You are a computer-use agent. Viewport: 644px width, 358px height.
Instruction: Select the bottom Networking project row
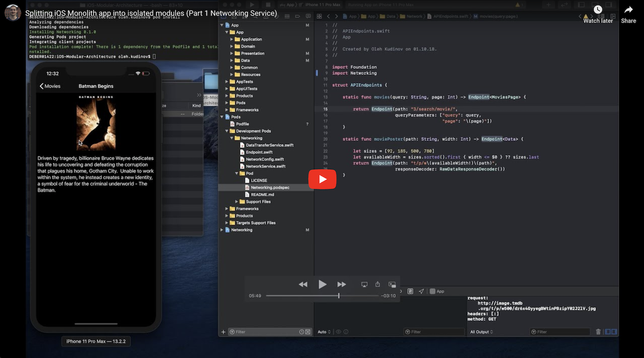[x=266, y=230]
